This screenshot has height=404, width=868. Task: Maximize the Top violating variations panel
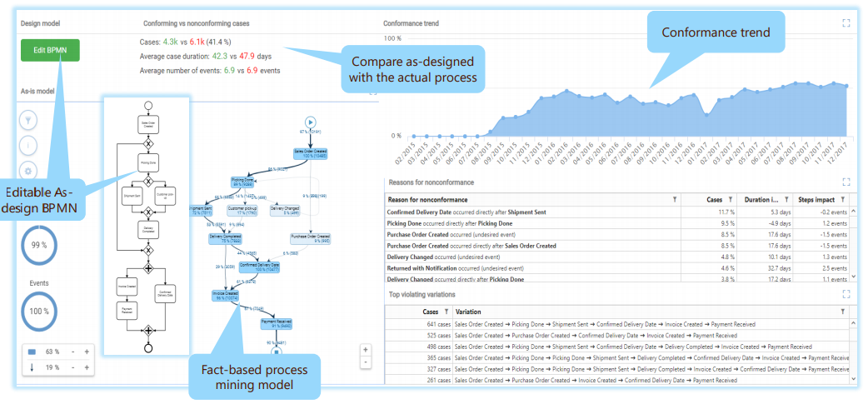coord(846,294)
